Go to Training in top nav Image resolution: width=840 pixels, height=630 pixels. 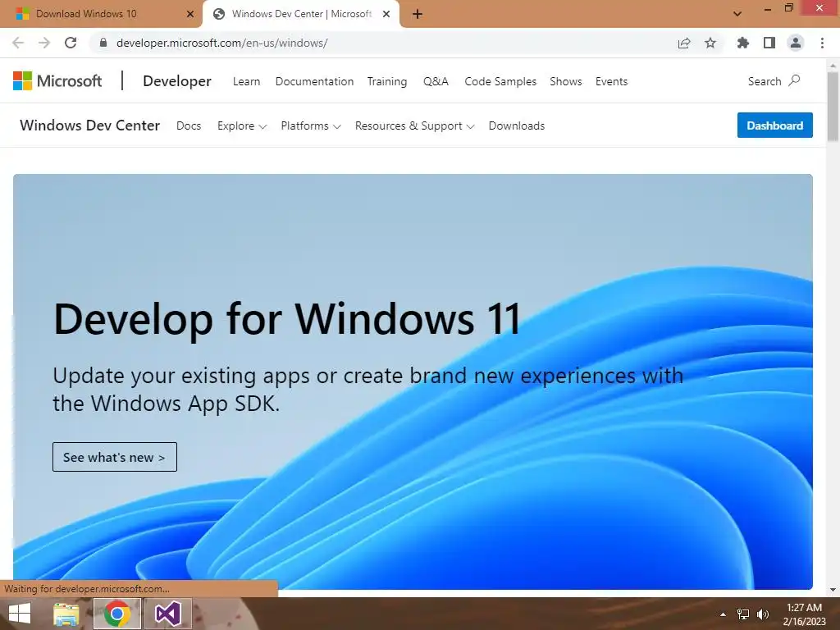387,81
